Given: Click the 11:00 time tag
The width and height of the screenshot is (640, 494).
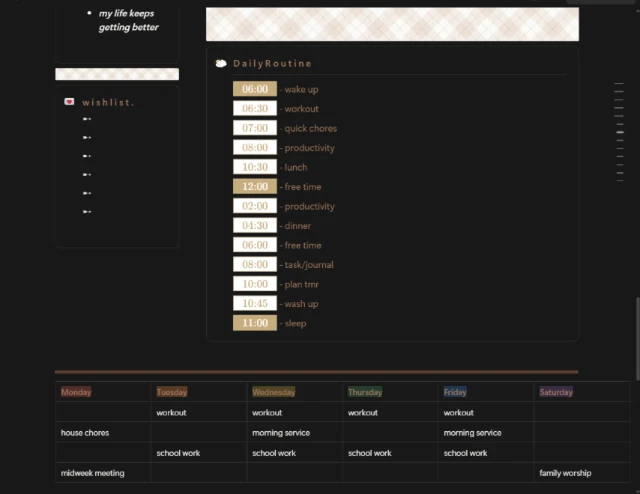Looking at the screenshot, I should pyautogui.click(x=255, y=323).
